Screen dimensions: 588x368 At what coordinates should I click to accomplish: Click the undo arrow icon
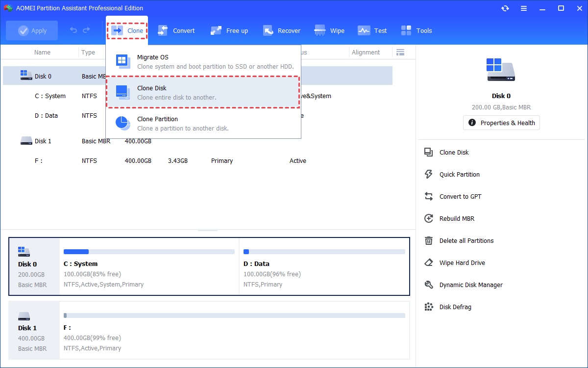pos(73,30)
